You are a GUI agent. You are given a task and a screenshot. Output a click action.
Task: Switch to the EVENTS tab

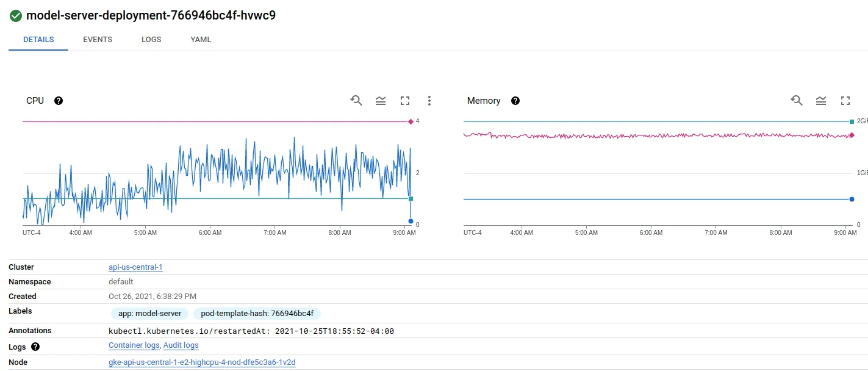(x=98, y=40)
